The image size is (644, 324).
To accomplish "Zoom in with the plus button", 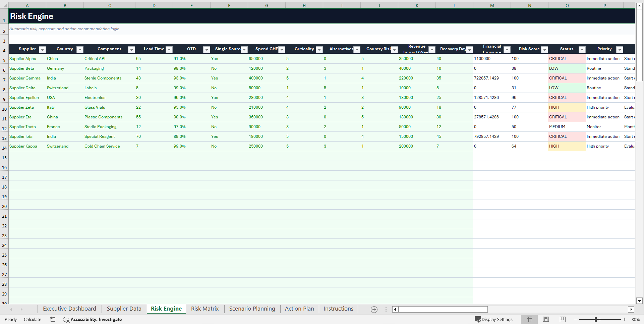I will 624,319.
